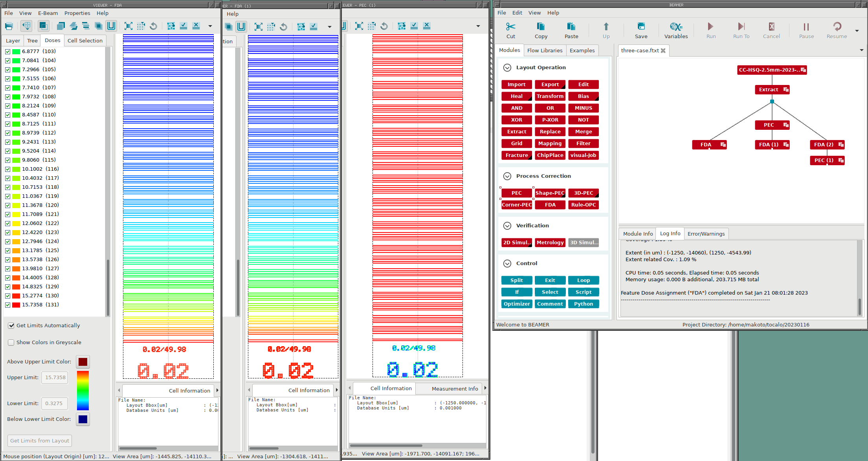Uncheck dose 7.7410 (107) checkbox
868x461 pixels.
(7, 88)
